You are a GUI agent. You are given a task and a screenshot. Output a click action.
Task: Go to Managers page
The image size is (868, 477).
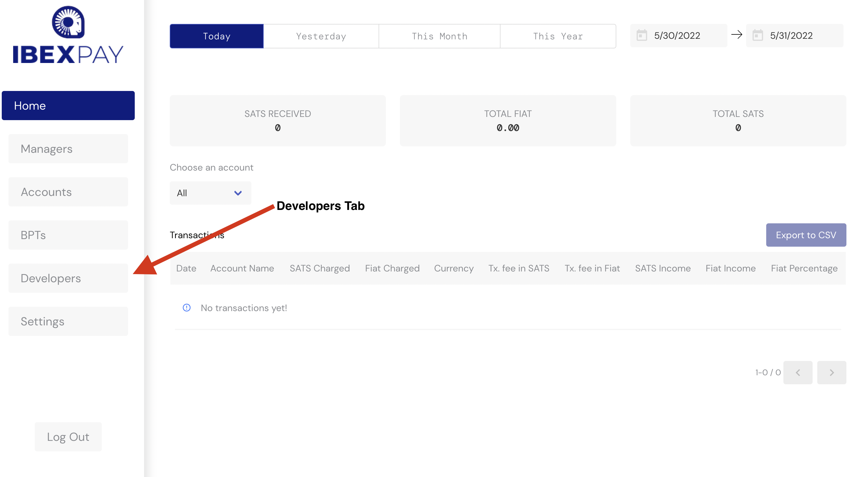click(x=68, y=149)
